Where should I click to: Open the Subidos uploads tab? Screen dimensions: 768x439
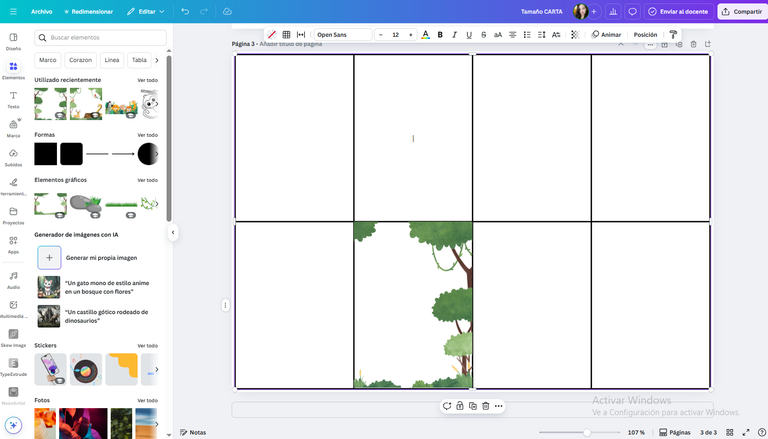point(13,158)
